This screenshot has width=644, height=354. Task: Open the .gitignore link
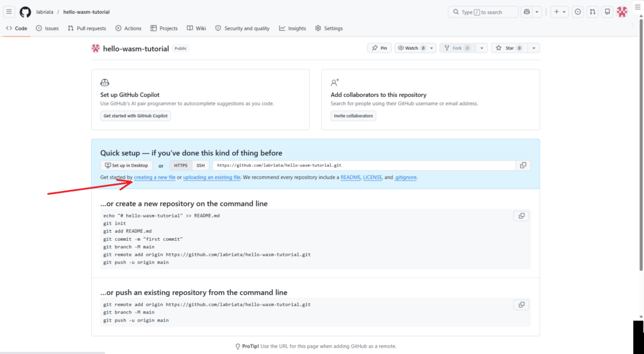tap(406, 177)
